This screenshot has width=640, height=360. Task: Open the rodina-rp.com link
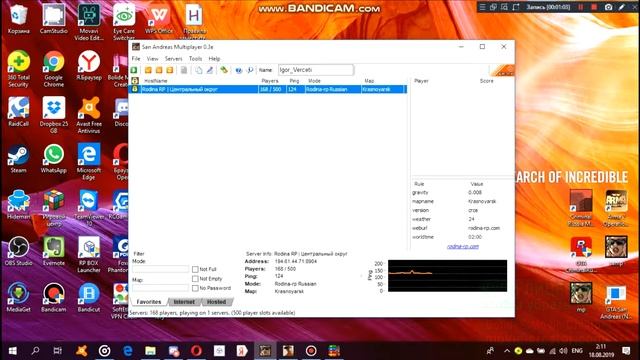[x=463, y=247]
